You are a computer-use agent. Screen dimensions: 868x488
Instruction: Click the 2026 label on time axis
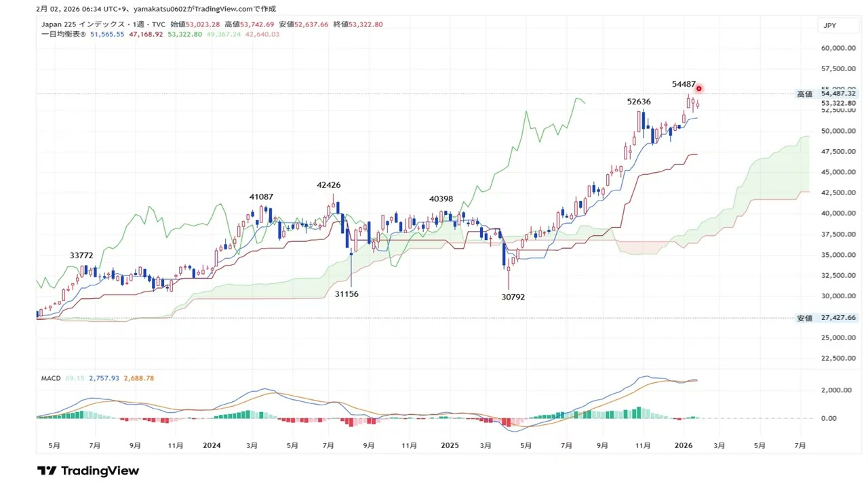tap(684, 445)
